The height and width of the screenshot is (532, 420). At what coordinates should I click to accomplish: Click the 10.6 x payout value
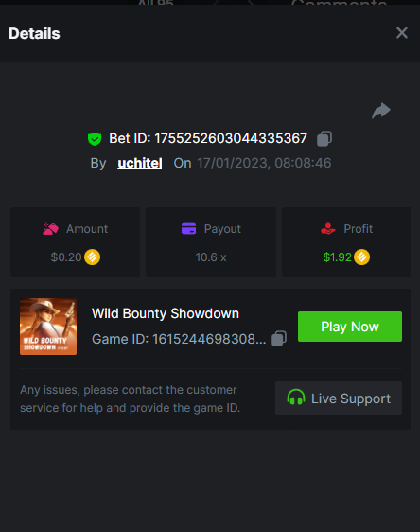pos(211,257)
